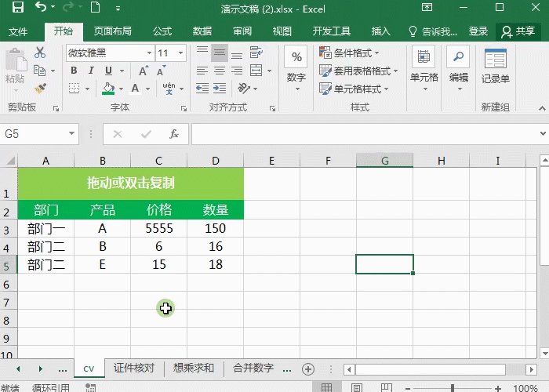This screenshot has width=549, height=392.
Task: Toggle Underline formatting
Action: [108, 71]
